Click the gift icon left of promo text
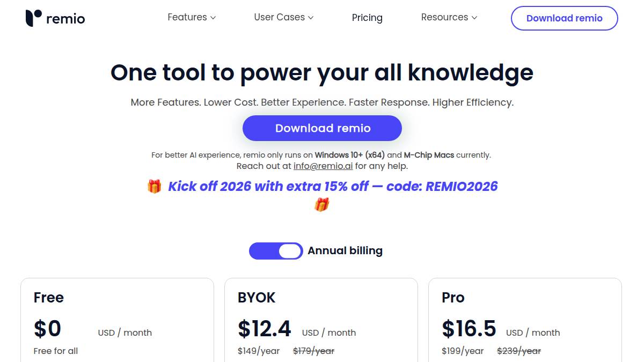This screenshot has width=644, height=362. click(154, 187)
